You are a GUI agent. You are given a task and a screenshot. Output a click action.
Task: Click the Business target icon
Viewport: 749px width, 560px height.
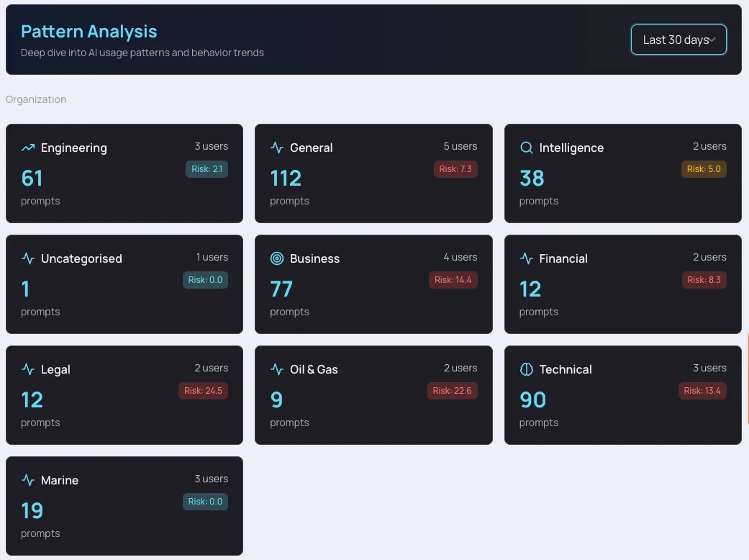tap(278, 258)
